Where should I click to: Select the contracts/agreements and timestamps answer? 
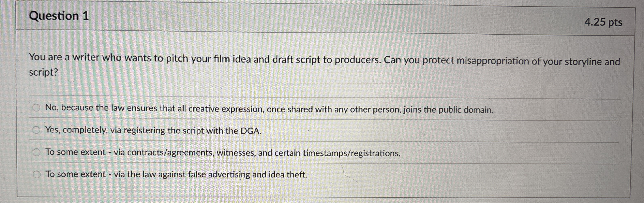36,152
